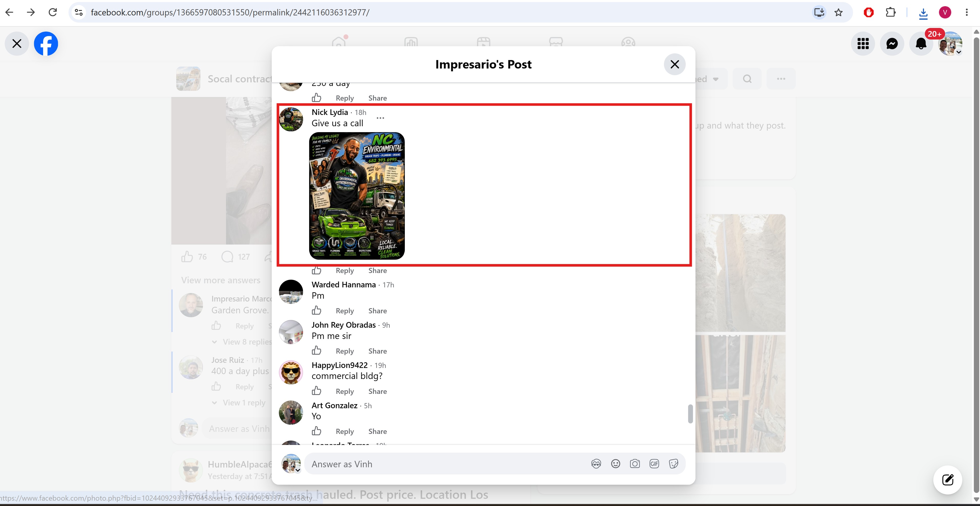Like the '250 a day' comment
The width and height of the screenshot is (980, 506).
click(x=317, y=98)
